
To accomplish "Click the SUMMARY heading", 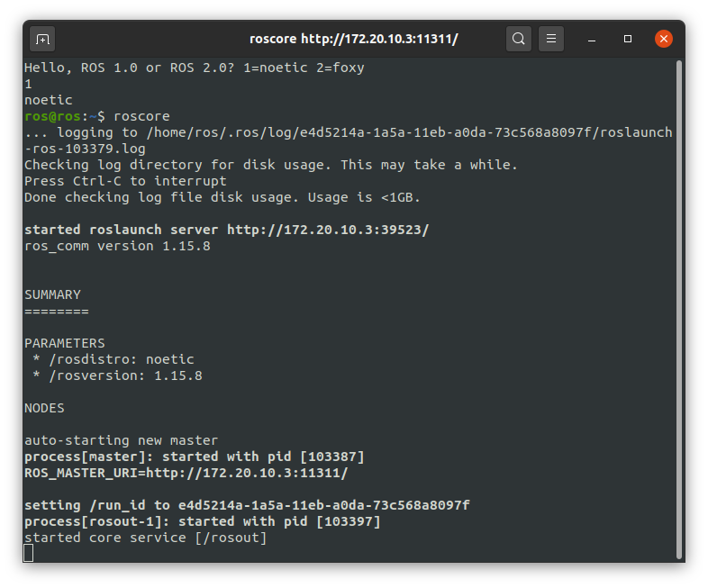I will [x=52, y=294].
